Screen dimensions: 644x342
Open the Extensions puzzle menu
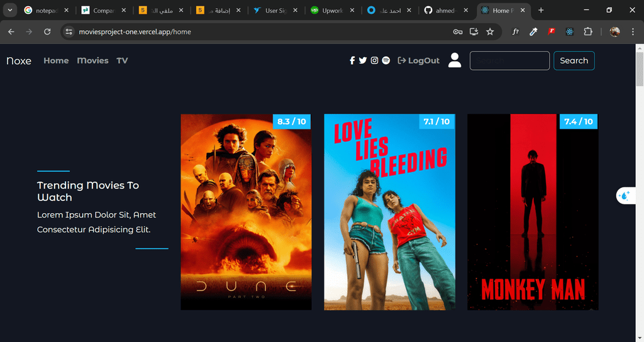pyautogui.click(x=588, y=31)
